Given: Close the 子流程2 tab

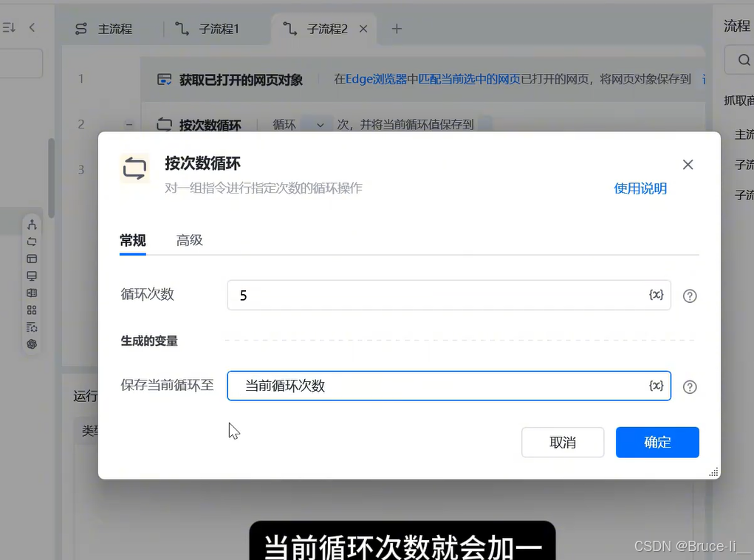Looking at the screenshot, I should [363, 29].
